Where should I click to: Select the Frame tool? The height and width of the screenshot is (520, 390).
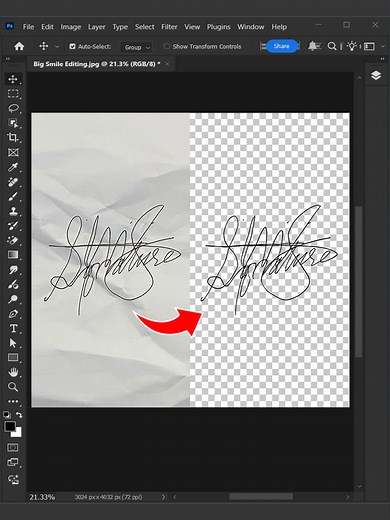[13, 152]
